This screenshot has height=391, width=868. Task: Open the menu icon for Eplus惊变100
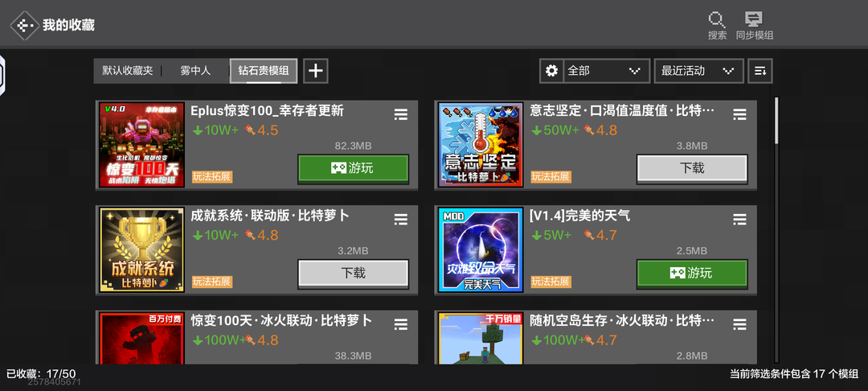pyautogui.click(x=401, y=114)
